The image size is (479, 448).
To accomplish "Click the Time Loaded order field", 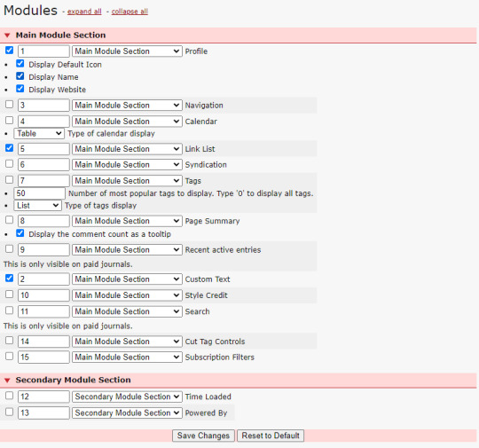I will (x=43, y=397).
